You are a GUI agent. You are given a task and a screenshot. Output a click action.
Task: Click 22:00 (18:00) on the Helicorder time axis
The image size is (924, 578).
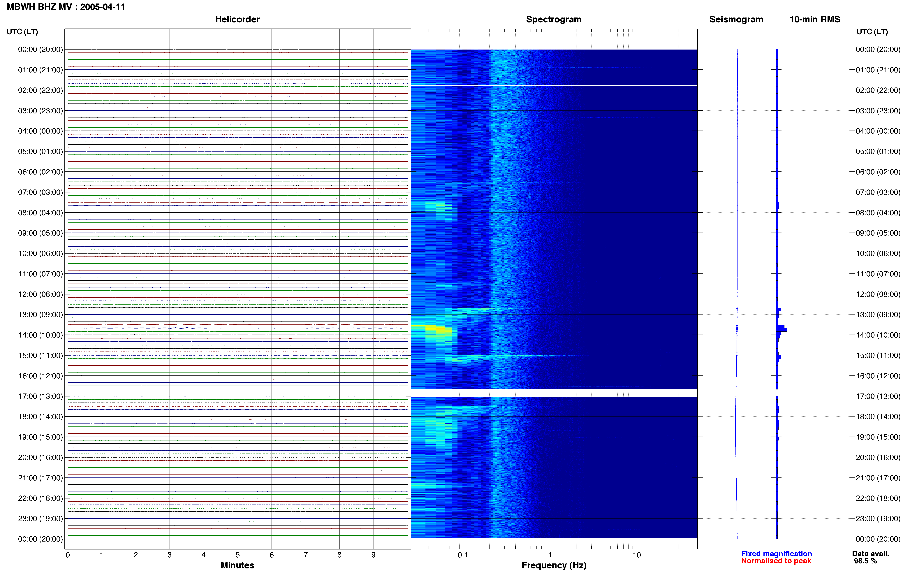click(41, 498)
